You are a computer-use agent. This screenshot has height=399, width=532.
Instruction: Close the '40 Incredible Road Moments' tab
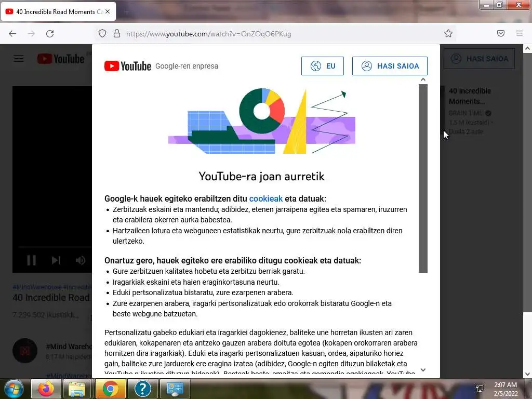tap(108, 11)
